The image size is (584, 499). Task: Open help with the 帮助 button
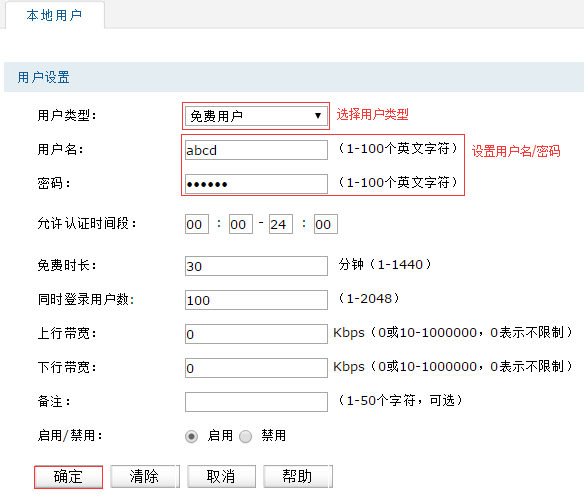pos(297,477)
